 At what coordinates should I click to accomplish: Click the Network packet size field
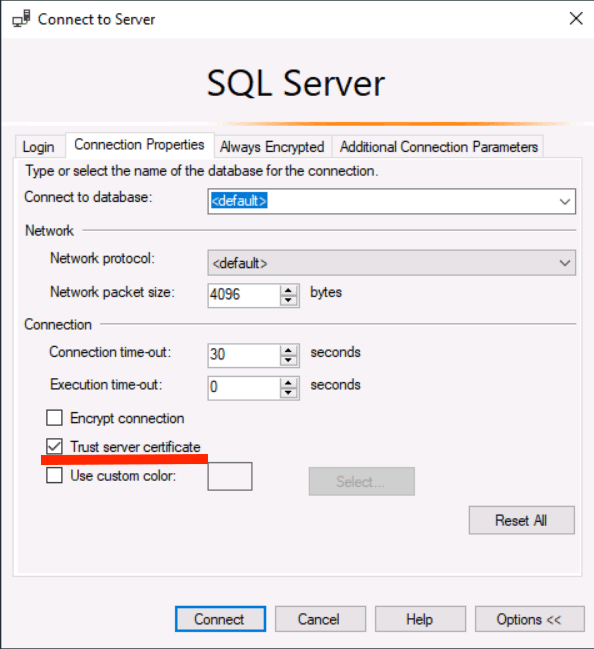point(244,295)
